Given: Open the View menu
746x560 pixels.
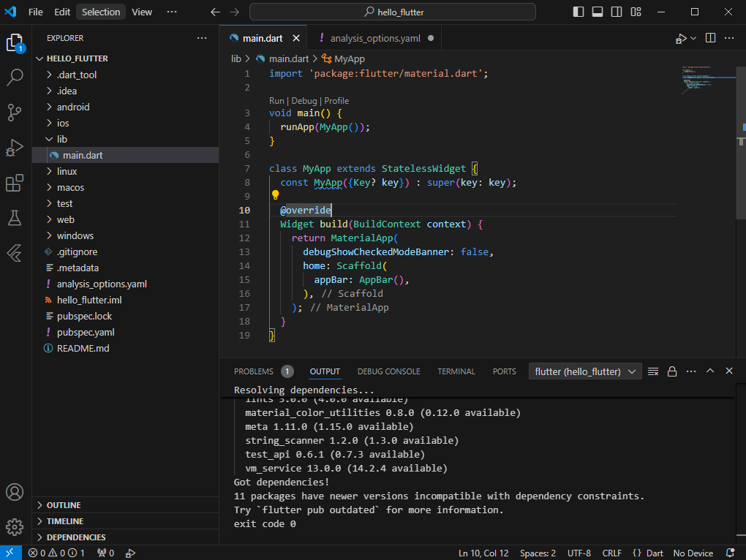Looking at the screenshot, I should [x=142, y=12].
